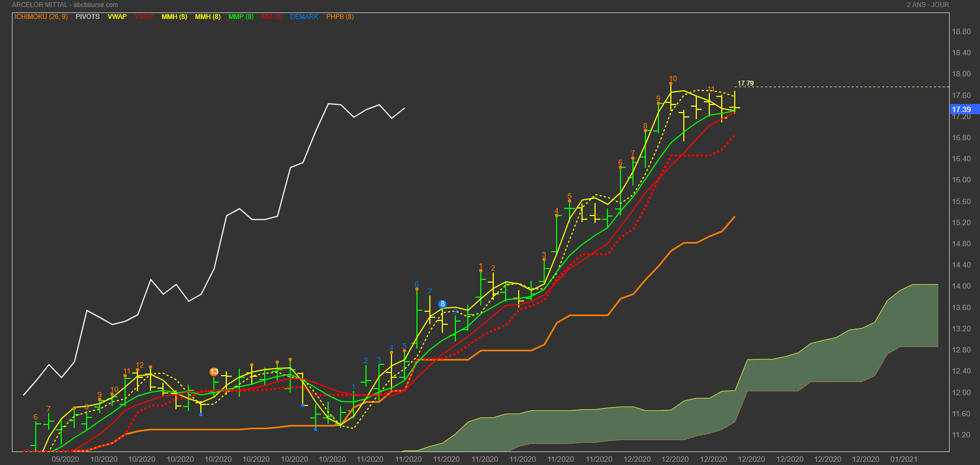Toggle the blue DEMARK indicator label
The height and width of the screenshot is (465, 980).
pyautogui.click(x=304, y=17)
